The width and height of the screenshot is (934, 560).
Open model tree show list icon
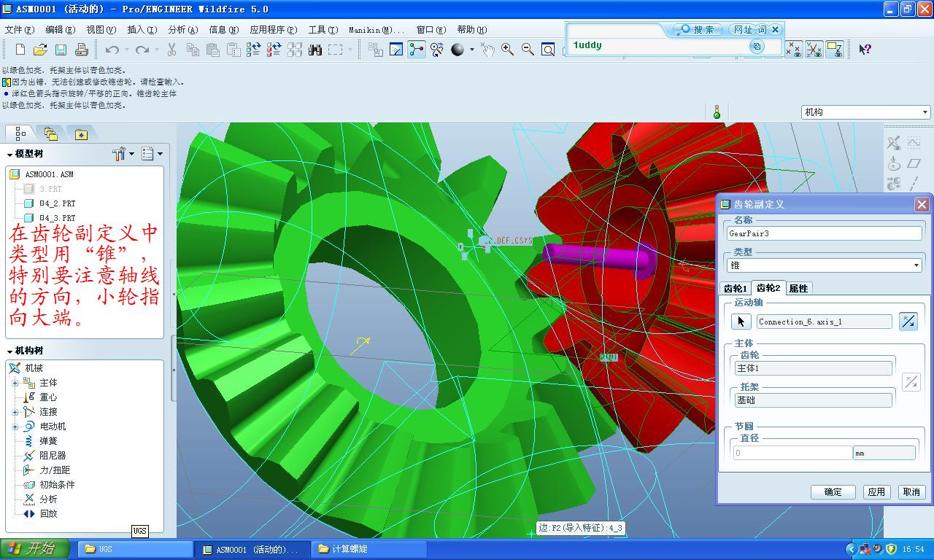pyautogui.click(x=147, y=154)
